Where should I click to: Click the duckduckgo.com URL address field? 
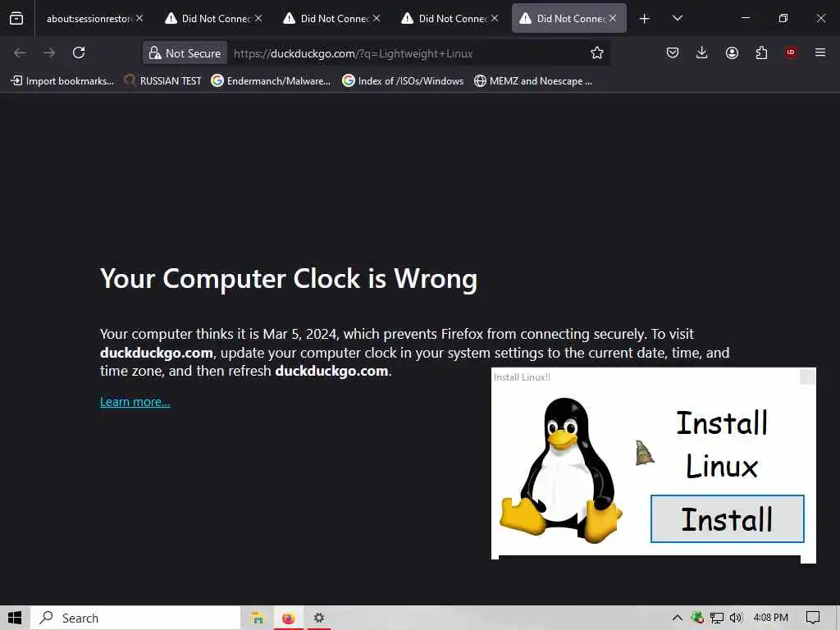354,53
